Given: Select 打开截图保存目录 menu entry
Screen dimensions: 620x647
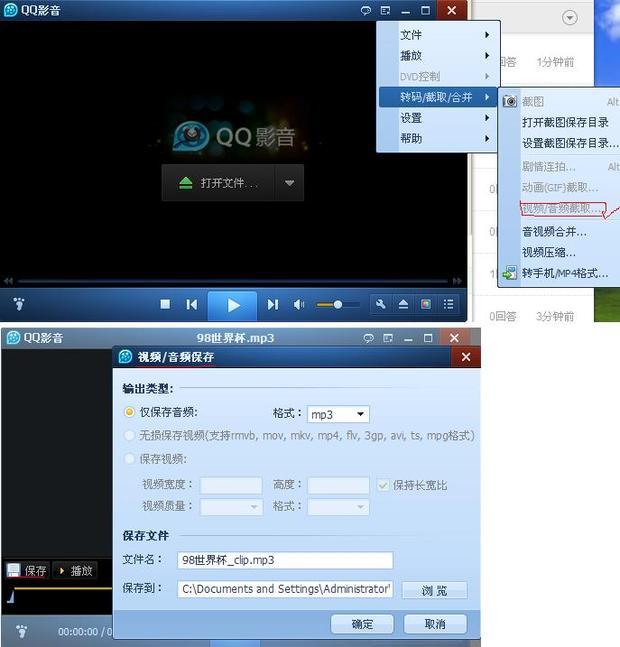Looking at the screenshot, I should click(565, 122).
